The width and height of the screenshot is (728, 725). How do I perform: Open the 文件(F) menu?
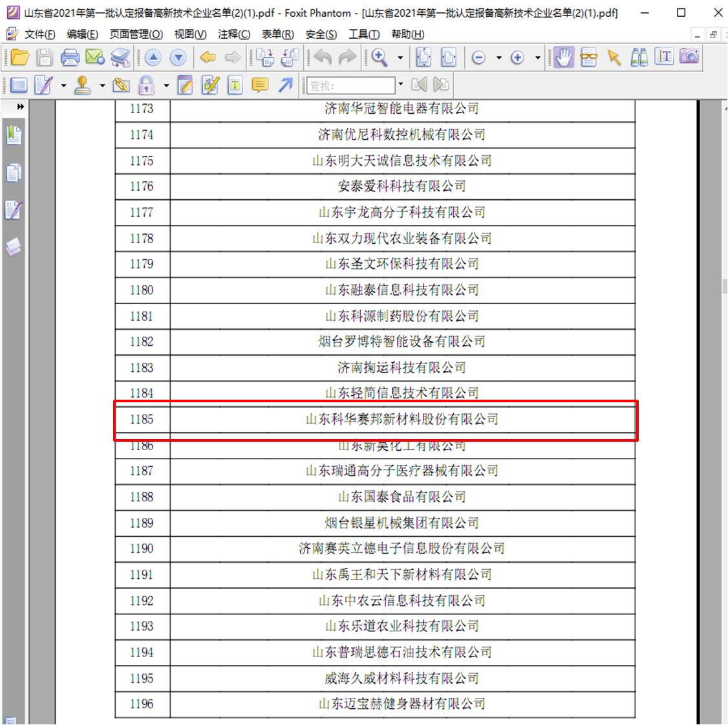coord(39,34)
